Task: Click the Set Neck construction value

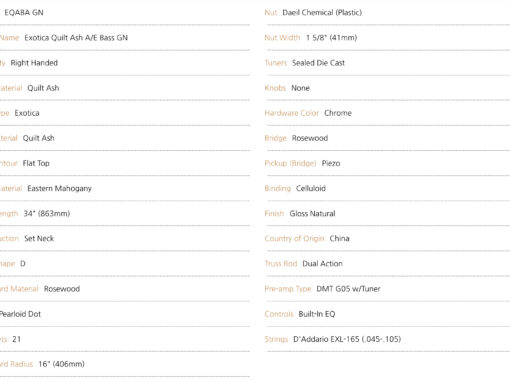Action: tap(39, 238)
